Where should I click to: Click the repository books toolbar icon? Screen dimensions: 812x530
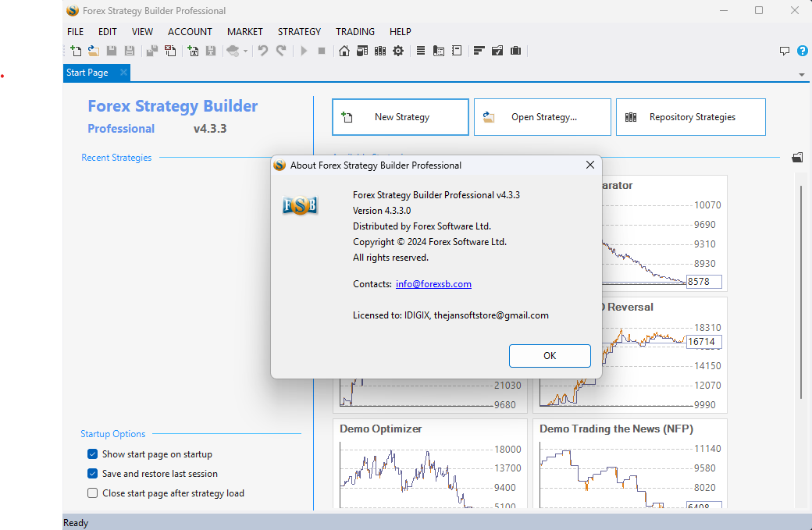point(380,51)
